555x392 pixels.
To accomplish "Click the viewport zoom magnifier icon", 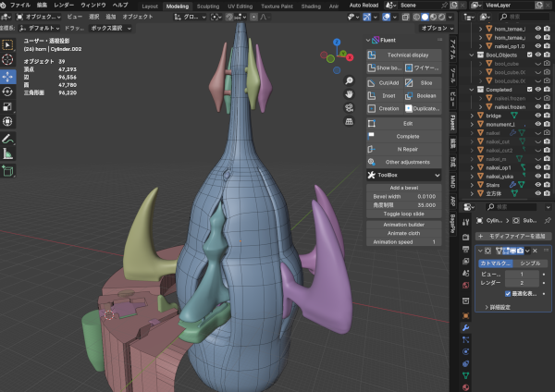I will [347, 79].
